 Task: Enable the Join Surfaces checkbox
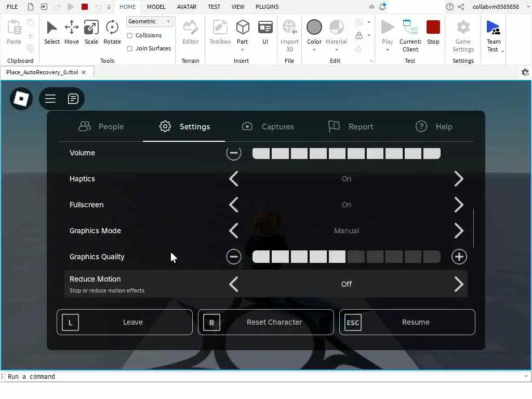click(129, 48)
